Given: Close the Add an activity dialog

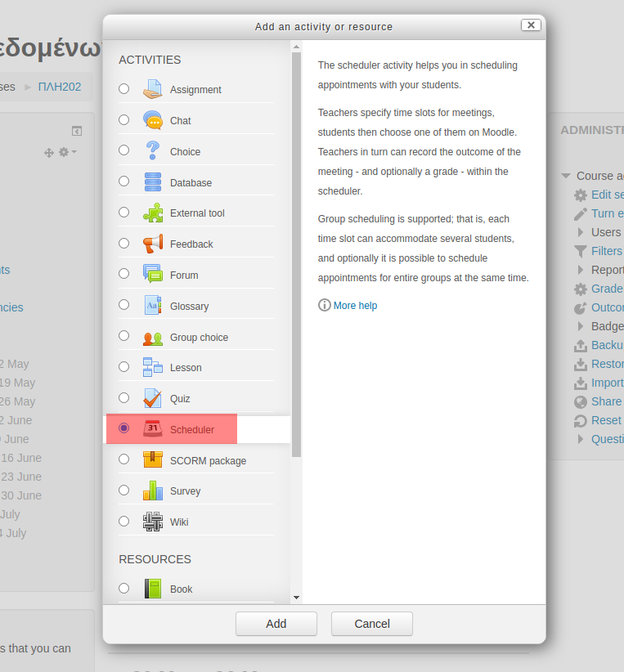Looking at the screenshot, I should pyautogui.click(x=531, y=25).
